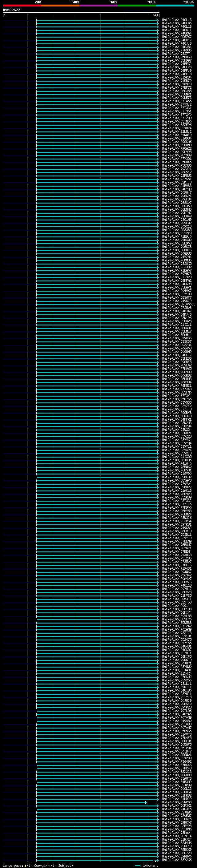Select the UniRef100_A8Y9G9 label

click(177, 155)
